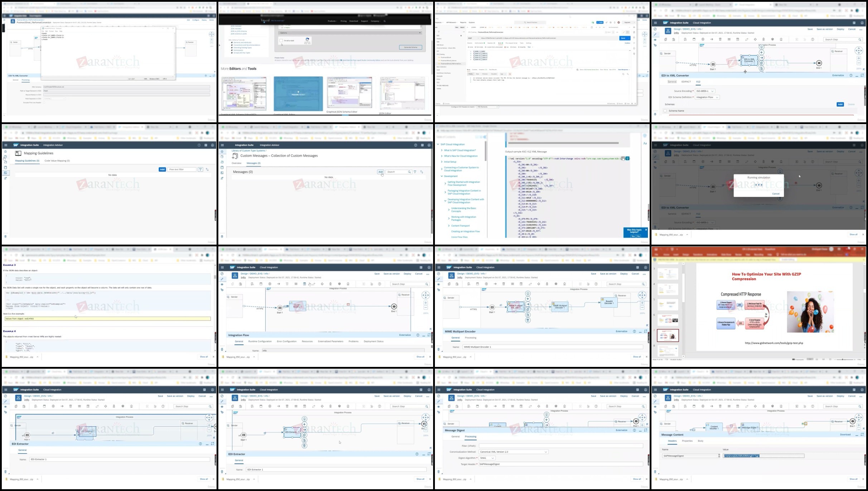
Task: Tick the Schema Name checkbox in Schemas table
Action: click(x=665, y=111)
